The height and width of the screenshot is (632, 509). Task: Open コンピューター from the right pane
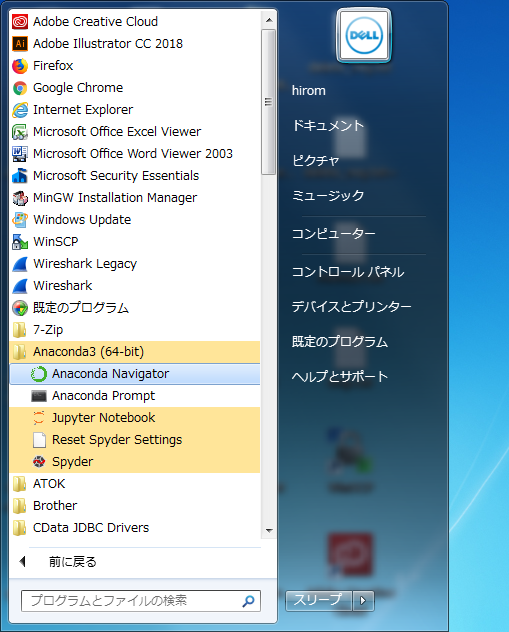click(x=333, y=234)
